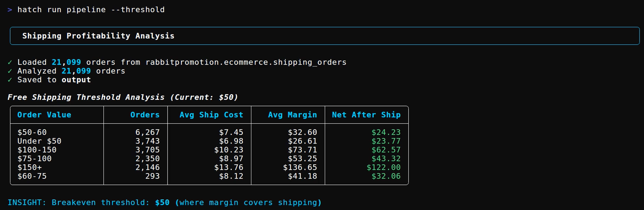Click the $122.00 net after ship value
Image resolution: width=644 pixels, height=210 pixels.
(383, 168)
